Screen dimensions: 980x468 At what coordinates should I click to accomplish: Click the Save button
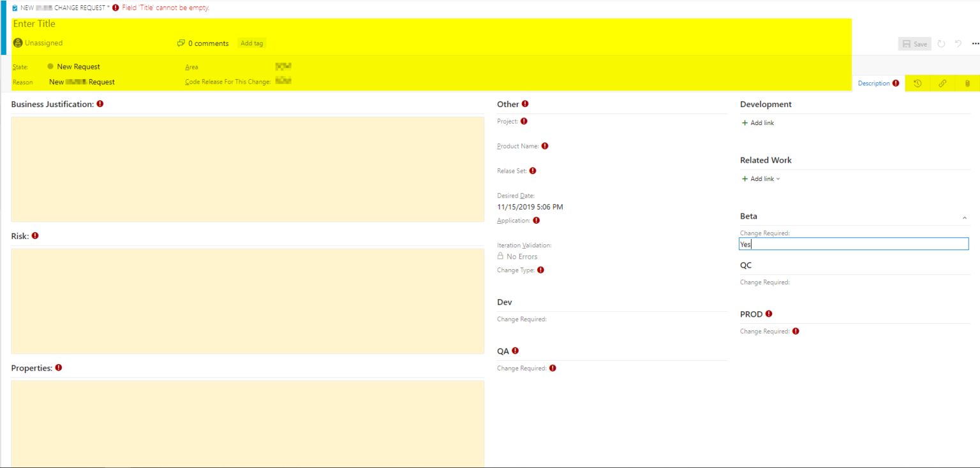coord(915,44)
